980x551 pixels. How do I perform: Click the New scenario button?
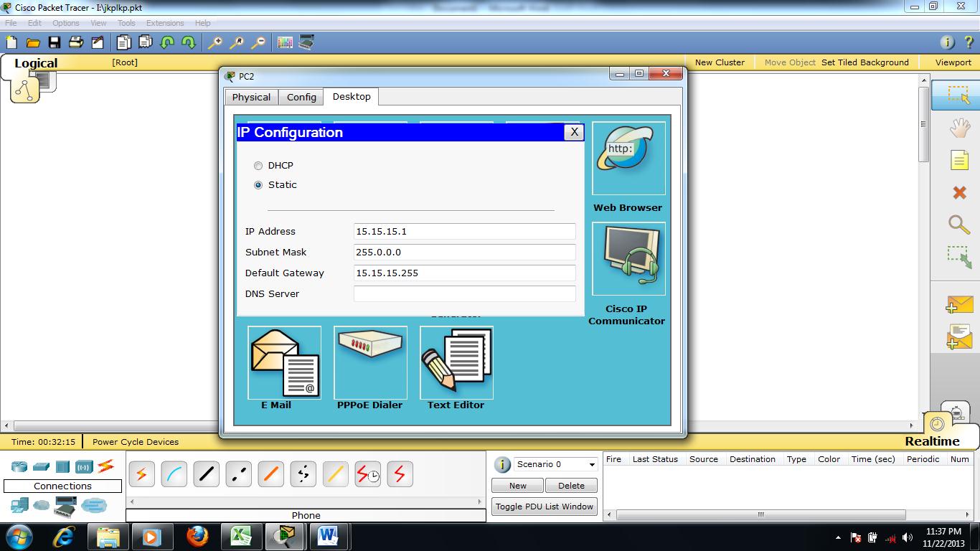(x=517, y=486)
